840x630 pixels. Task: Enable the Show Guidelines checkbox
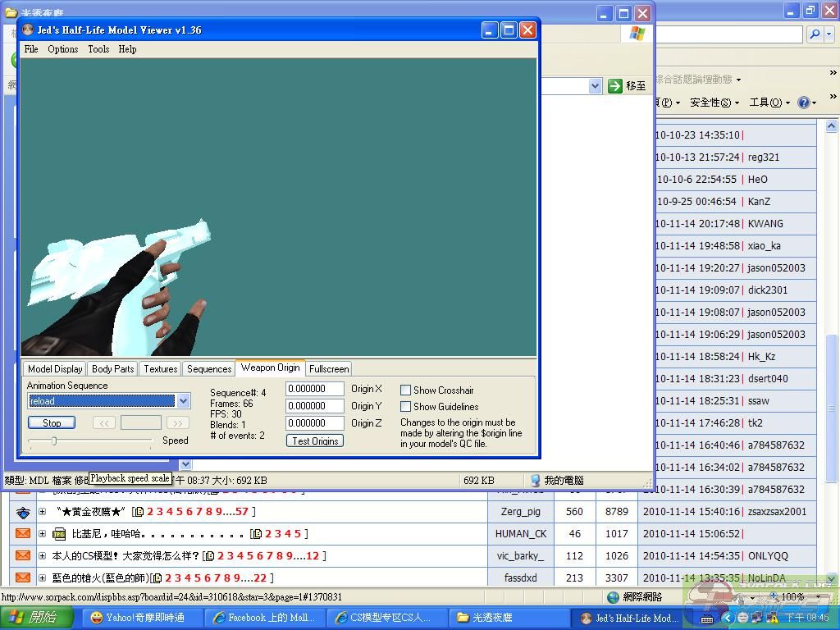[x=406, y=407]
